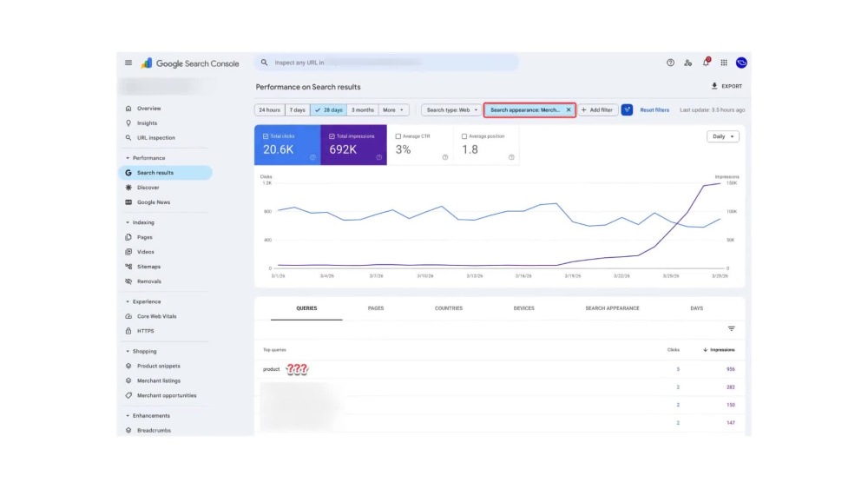Open help for Average position card
The image size is (868, 489).
511,157
